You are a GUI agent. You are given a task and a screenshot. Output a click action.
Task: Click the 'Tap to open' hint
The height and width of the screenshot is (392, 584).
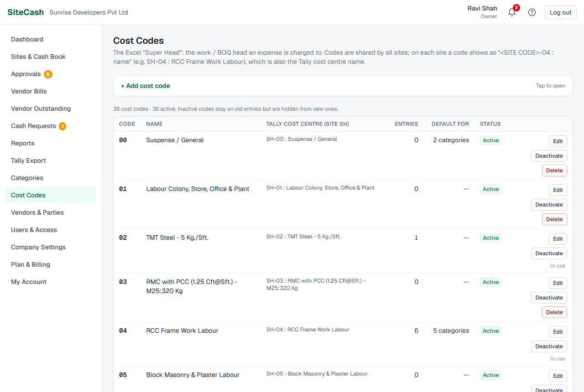coord(550,86)
